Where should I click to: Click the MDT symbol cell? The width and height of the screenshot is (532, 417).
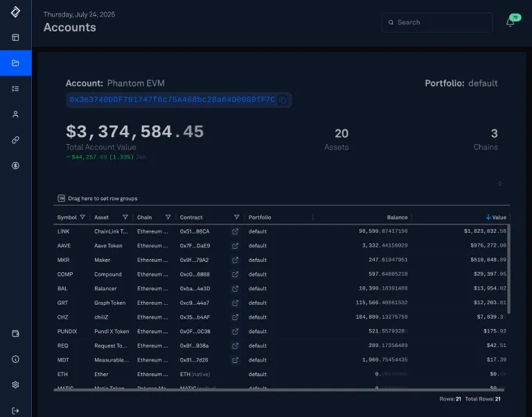pos(63,360)
